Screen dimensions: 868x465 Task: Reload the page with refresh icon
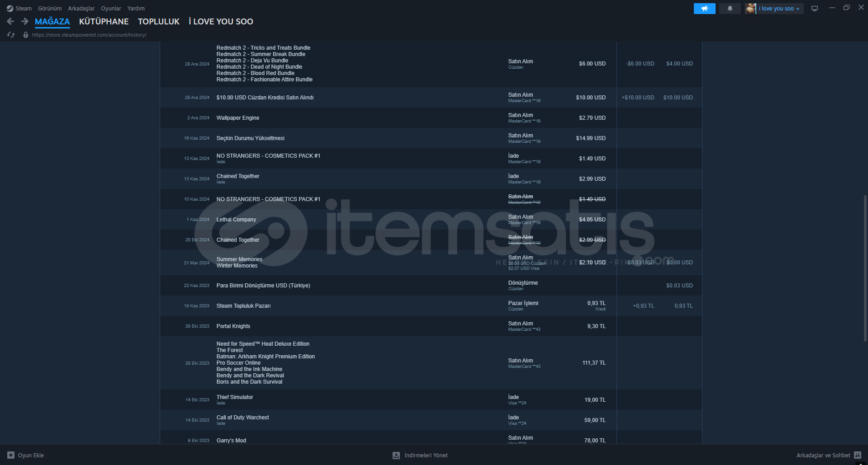coord(11,35)
